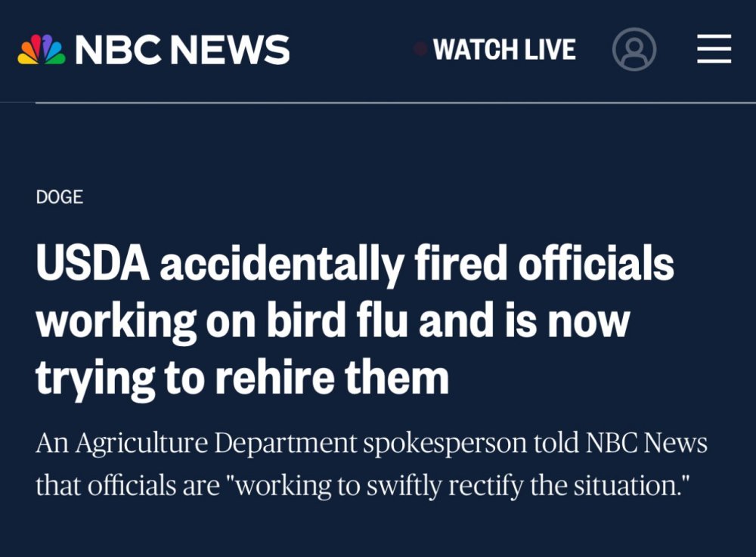Image resolution: width=756 pixels, height=557 pixels.
Task: Click "NBC News" mention in subheadline
Action: pos(646,443)
